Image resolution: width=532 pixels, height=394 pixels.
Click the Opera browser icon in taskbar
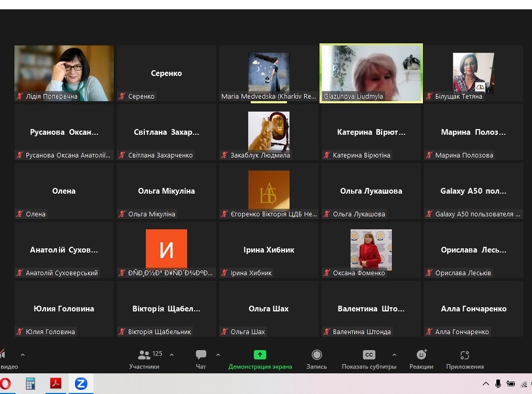5,384
